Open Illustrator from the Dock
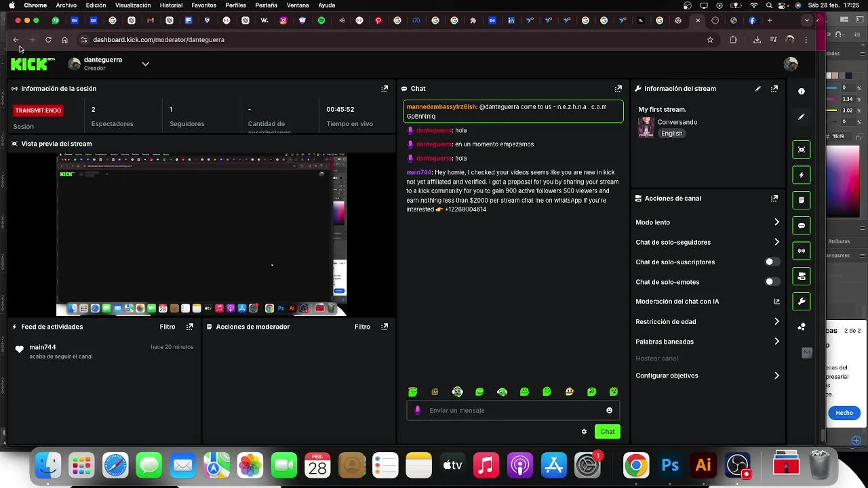 point(703,466)
